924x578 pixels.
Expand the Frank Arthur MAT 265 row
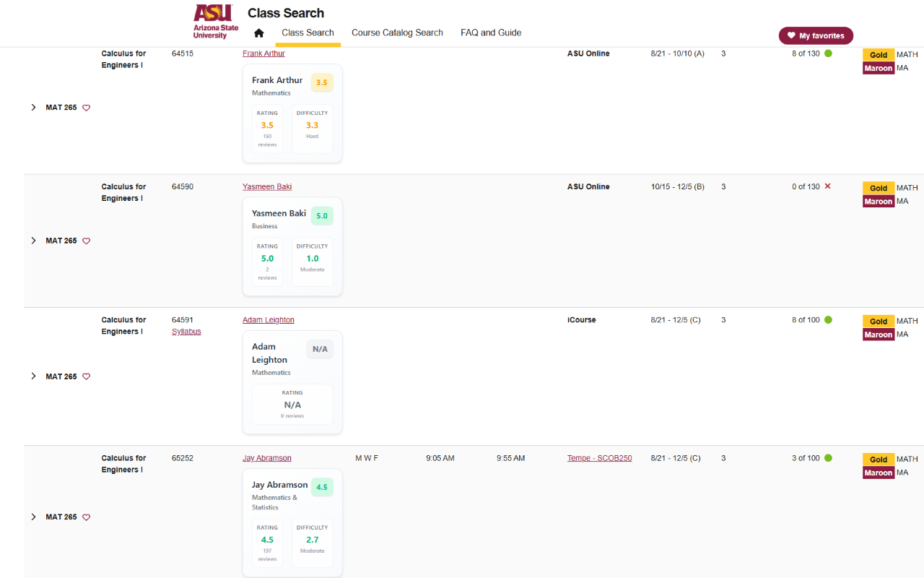pyautogui.click(x=33, y=108)
